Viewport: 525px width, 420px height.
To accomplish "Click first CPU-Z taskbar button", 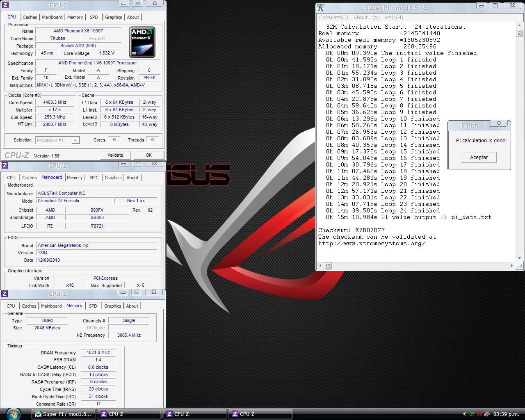I will (129, 414).
